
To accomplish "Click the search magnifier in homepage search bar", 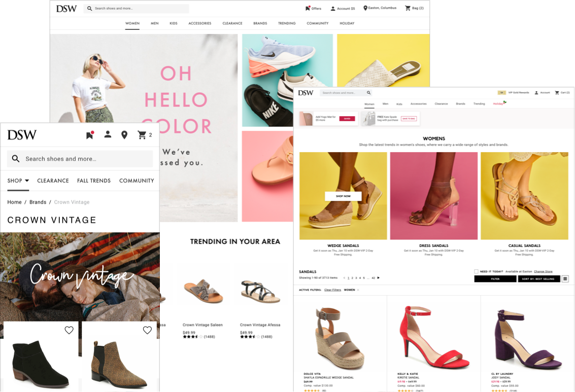I will tap(89, 9).
